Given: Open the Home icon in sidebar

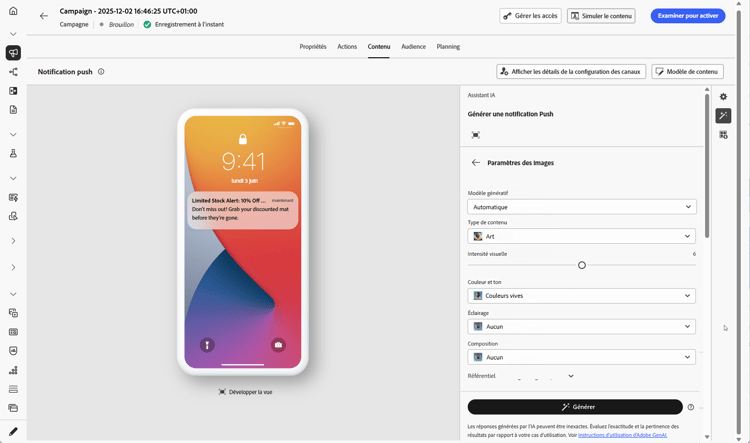Looking at the screenshot, I should point(13,11).
